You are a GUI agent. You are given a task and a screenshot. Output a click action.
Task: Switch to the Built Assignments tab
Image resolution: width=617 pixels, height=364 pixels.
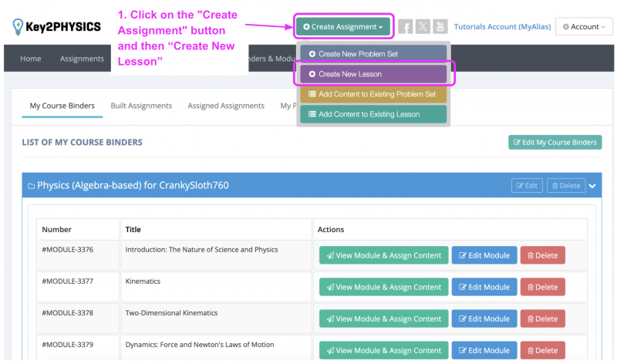pyautogui.click(x=141, y=106)
